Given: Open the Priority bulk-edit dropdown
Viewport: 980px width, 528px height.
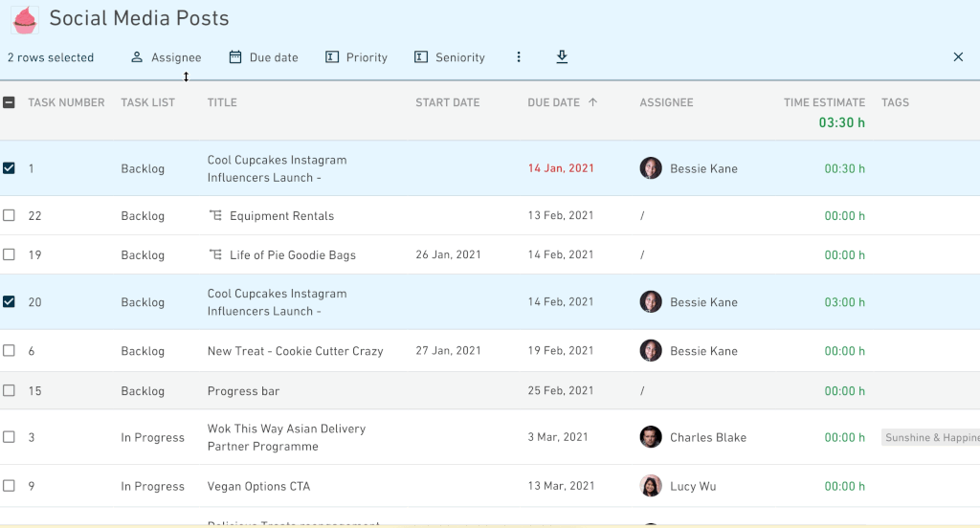Looking at the screenshot, I should pos(356,57).
